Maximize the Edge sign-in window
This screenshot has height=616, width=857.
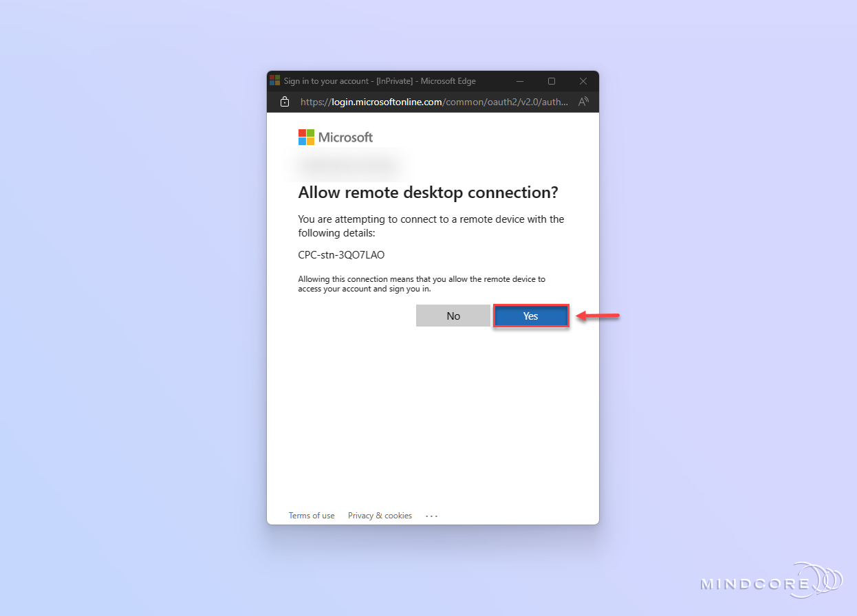click(x=551, y=80)
